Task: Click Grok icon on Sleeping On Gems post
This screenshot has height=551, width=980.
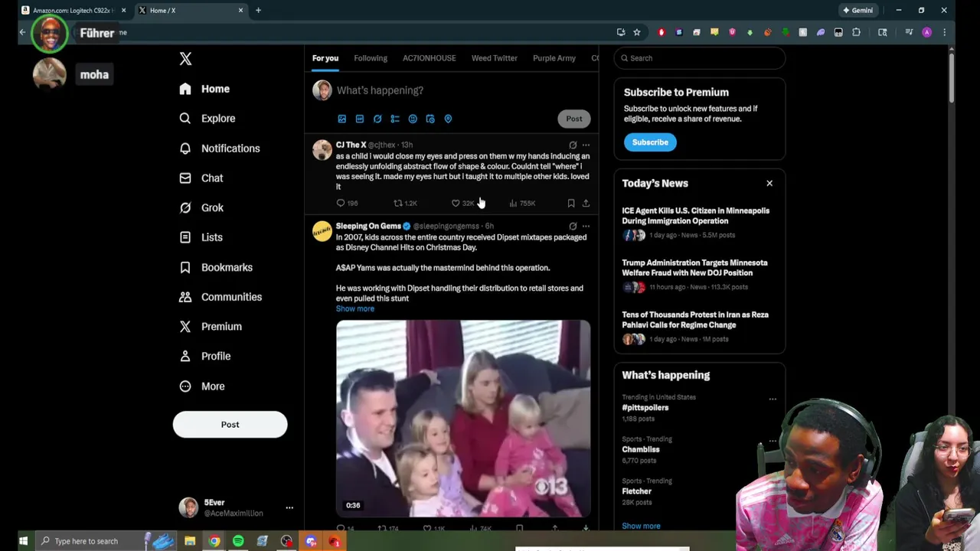Action: click(x=573, y=226)
